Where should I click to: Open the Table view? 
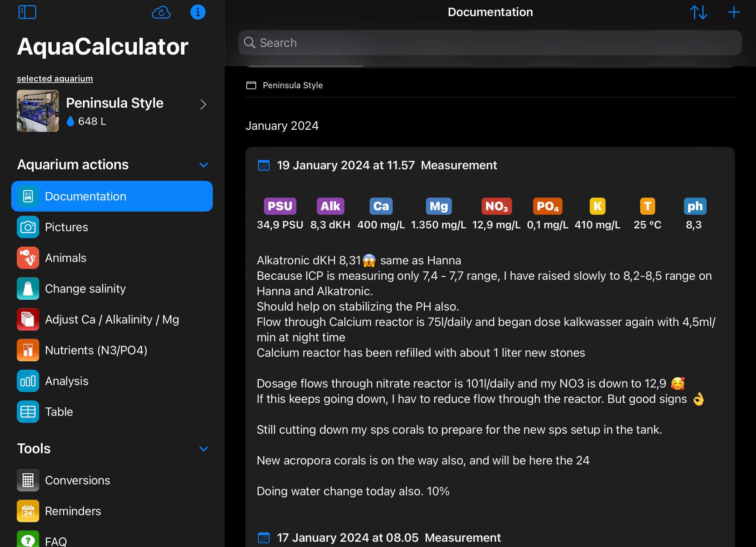point(59,412)
